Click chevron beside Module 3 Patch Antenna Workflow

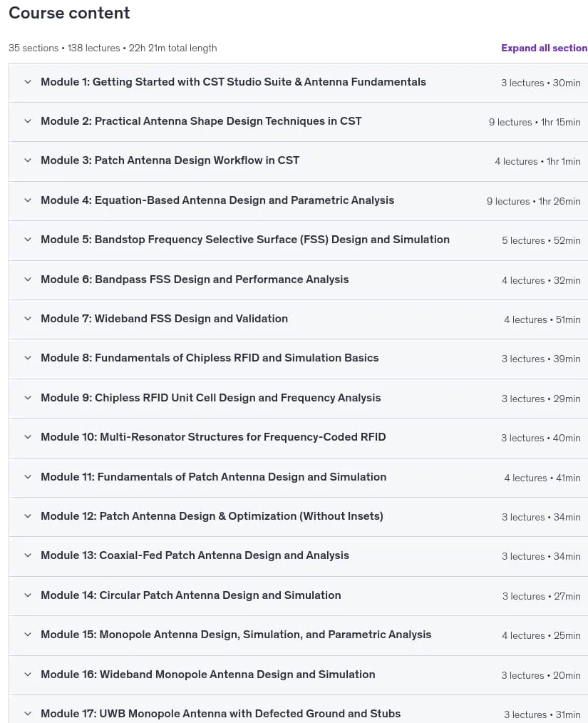pos(28,160)
